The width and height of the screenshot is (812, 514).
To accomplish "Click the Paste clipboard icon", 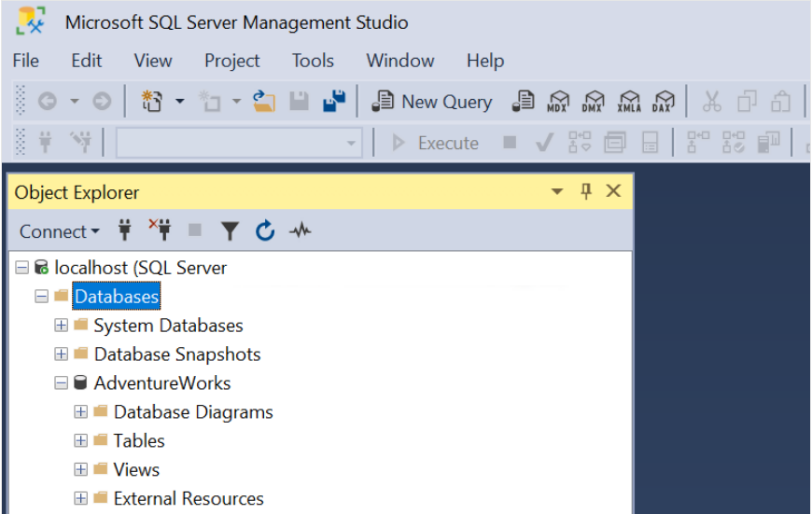I will click(x=780, y=101).
